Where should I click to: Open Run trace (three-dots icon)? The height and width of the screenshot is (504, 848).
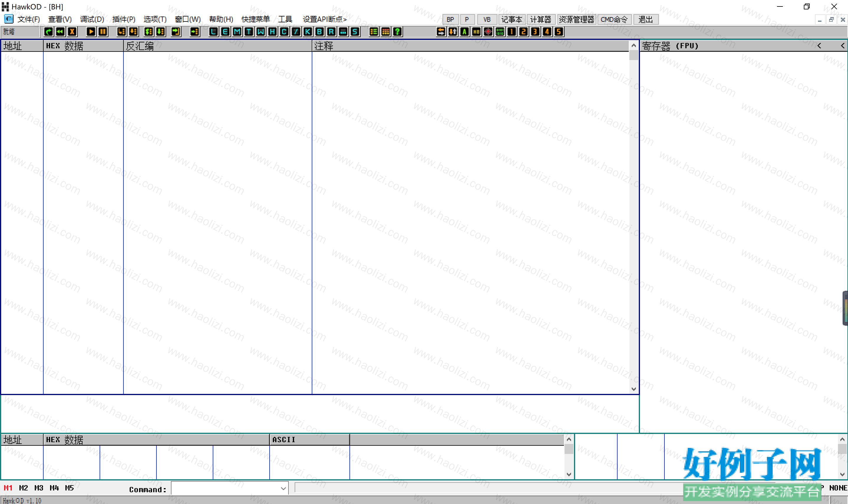tap(343, 32)
